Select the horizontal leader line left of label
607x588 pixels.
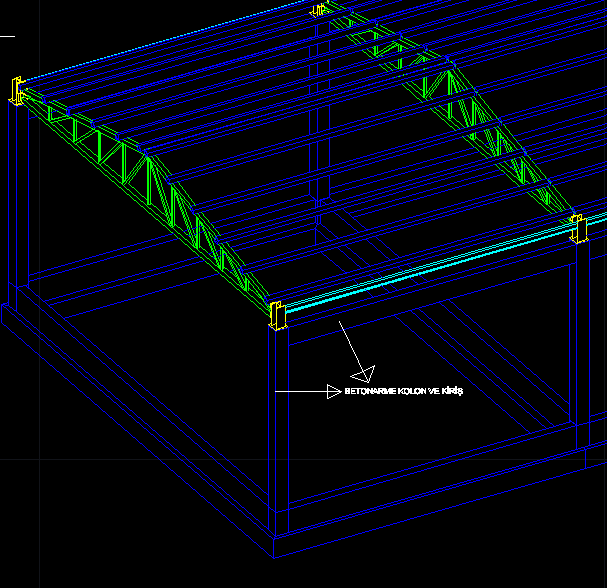[x=300, y=392]
